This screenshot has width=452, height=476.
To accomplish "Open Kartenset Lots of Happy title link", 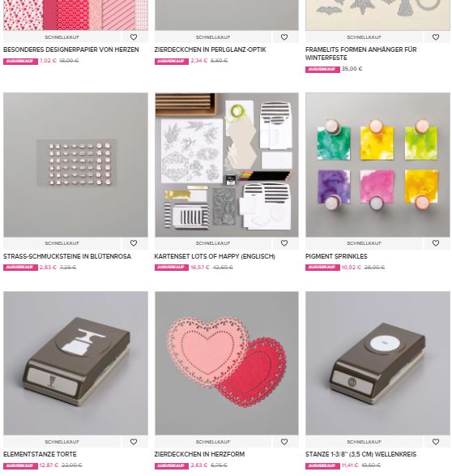I will coord(215,256).
